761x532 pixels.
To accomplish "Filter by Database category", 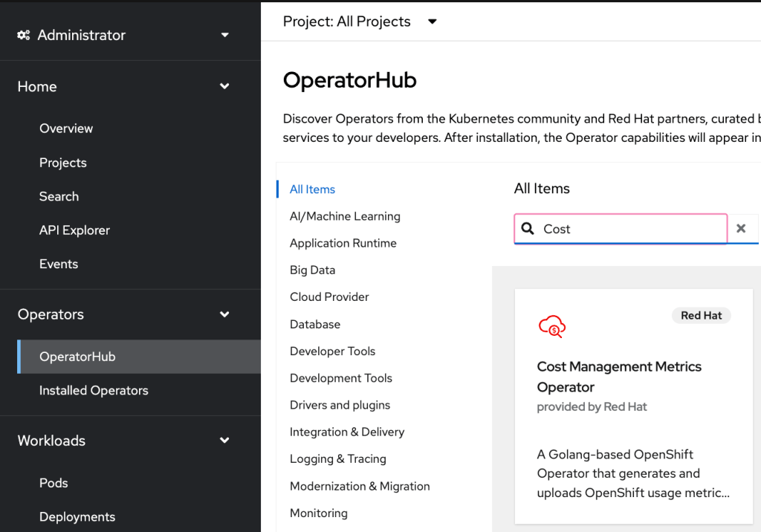I will 315,324.
